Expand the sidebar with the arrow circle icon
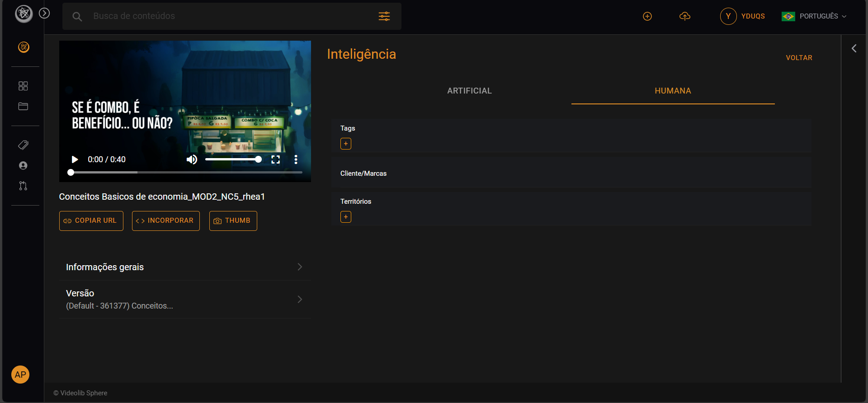 tap(44, 13)
